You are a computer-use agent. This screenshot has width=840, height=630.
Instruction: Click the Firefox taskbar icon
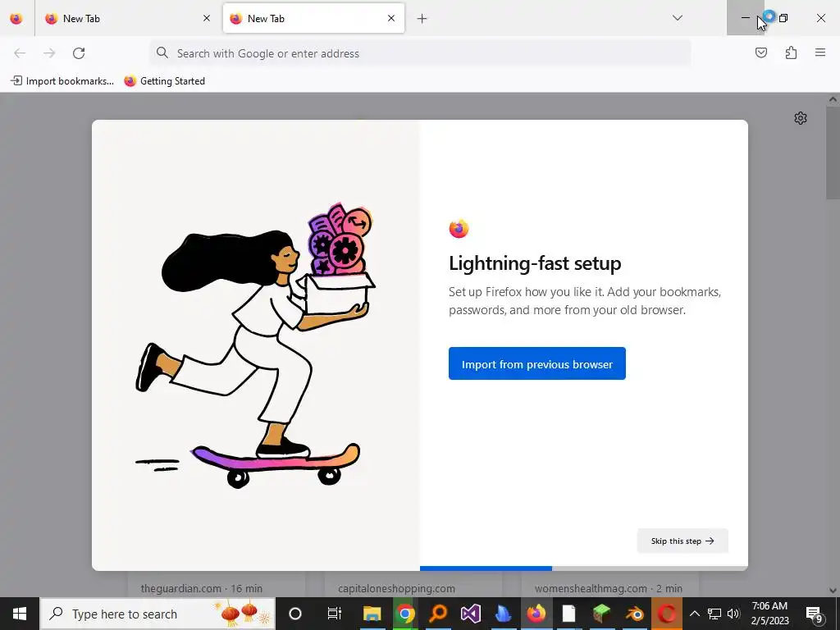coord(536,614)
